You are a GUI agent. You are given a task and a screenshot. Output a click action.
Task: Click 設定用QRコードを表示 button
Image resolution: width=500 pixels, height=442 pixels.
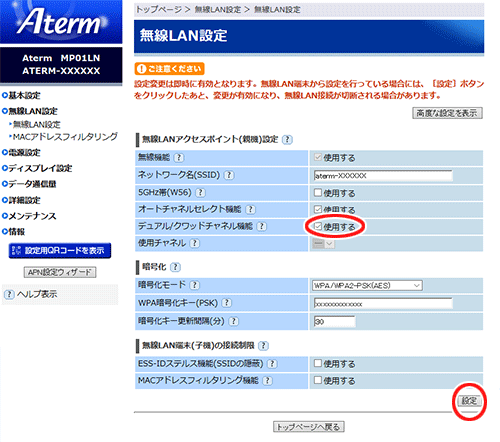(x=60, y=251)
